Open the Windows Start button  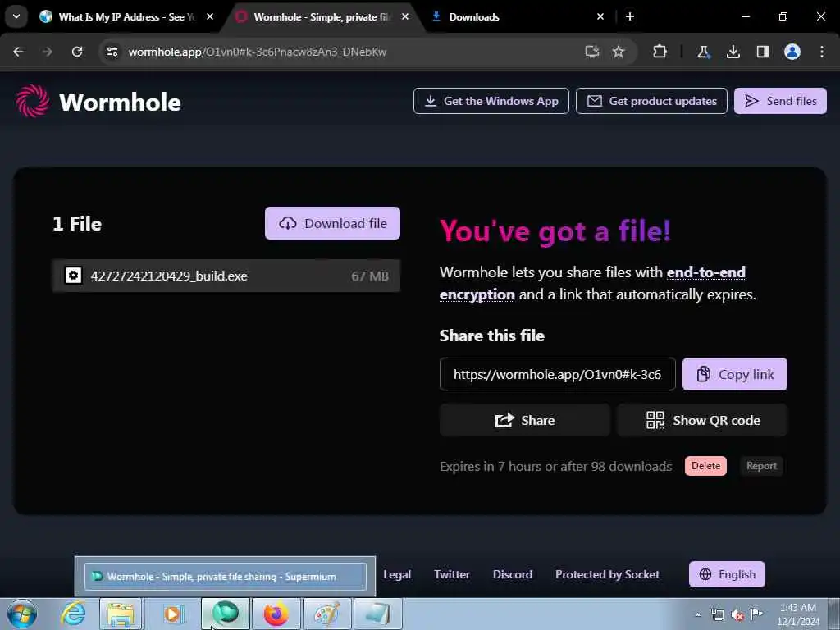(22, 614)
